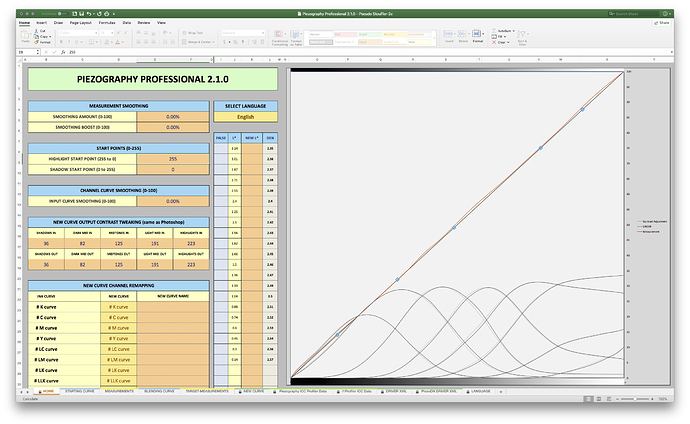690x424 pixels.
Task: Click the Save icon in title bar
Action: coord(81,14)
